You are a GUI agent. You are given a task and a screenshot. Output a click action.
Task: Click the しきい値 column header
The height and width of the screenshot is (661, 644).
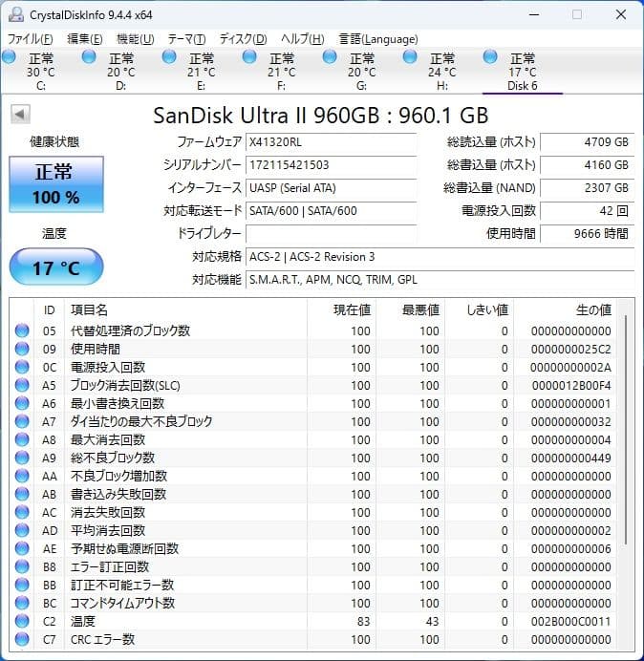(x=479, y=309)
